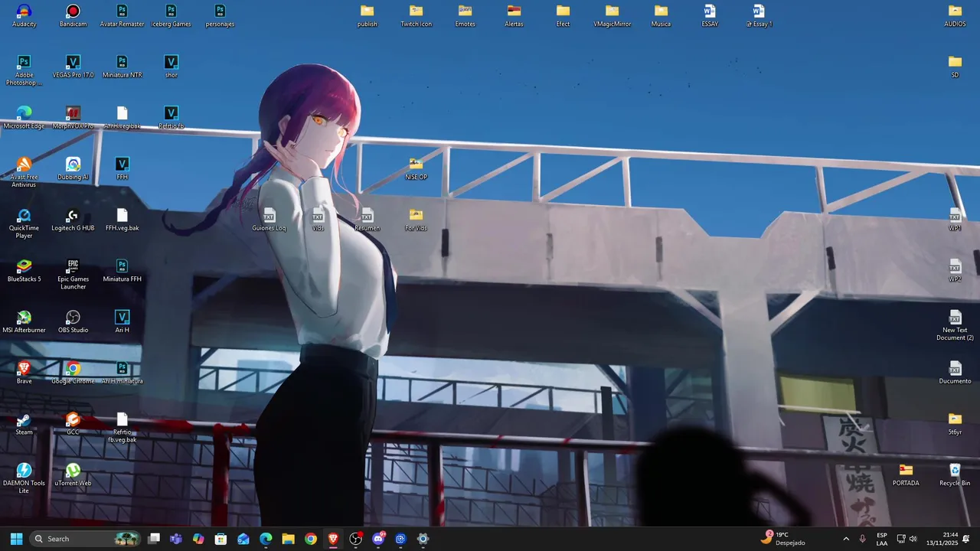Launch OBS Studio desktop shortcut

pyautogui.click(x=73, y=322)
